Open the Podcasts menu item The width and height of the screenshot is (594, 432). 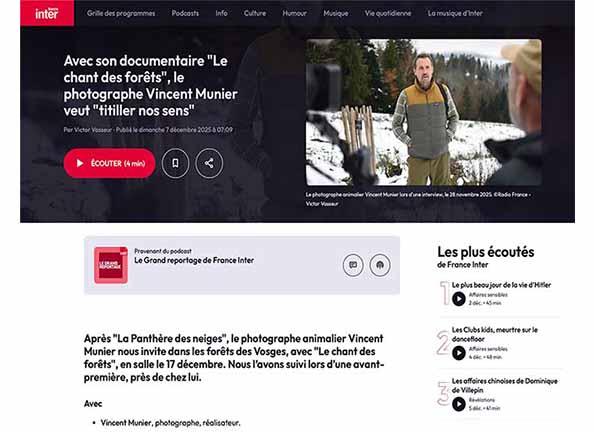[185, 13]
